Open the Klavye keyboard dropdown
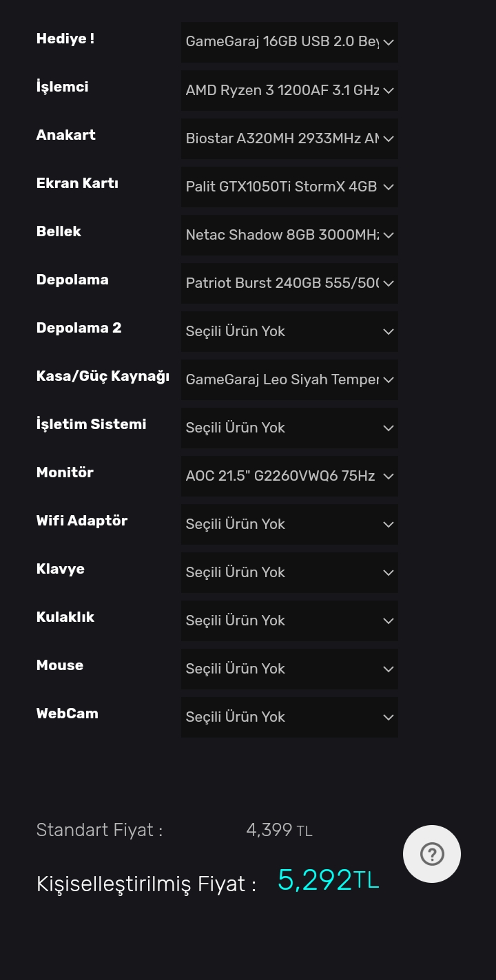The image size is (496, 980). [x=289, y=572]
